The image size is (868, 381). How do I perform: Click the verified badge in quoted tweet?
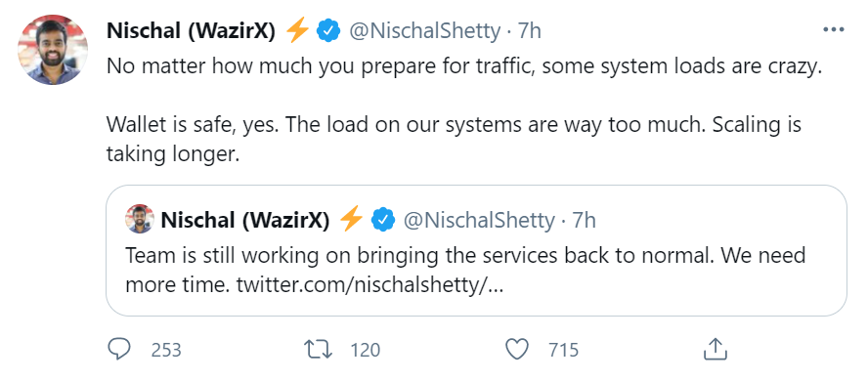[x=382, y=220]
